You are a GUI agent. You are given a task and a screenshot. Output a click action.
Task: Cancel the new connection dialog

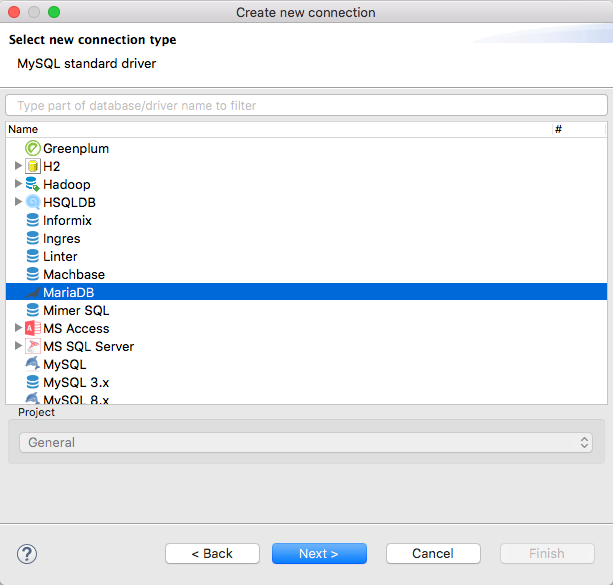point(433,554)
